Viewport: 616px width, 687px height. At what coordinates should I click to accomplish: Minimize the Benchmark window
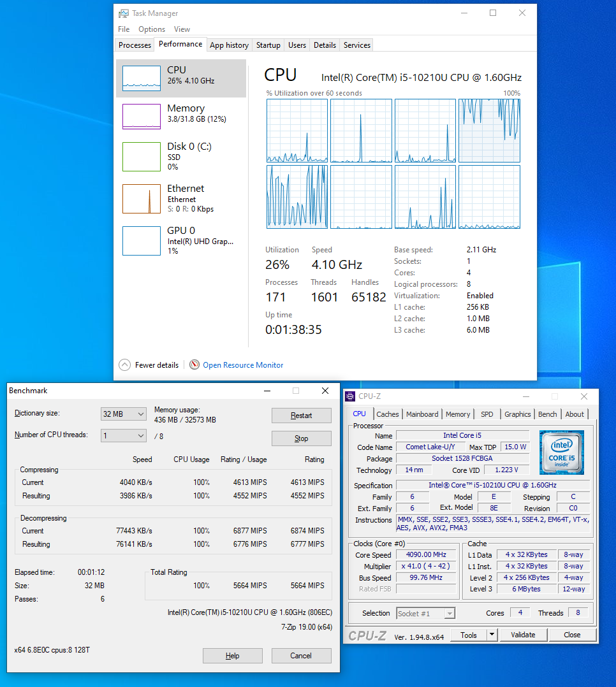click(267, 391)
